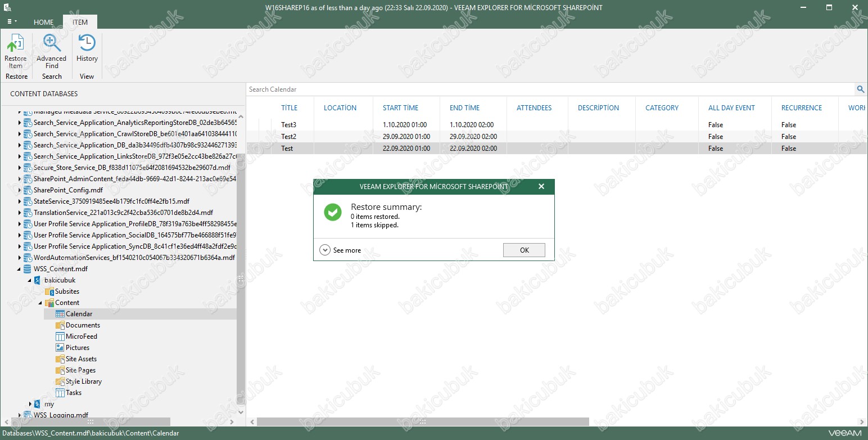Switch to the HOME tab
The height and width of the screenshot is (440, 868).
click(43, 23)
